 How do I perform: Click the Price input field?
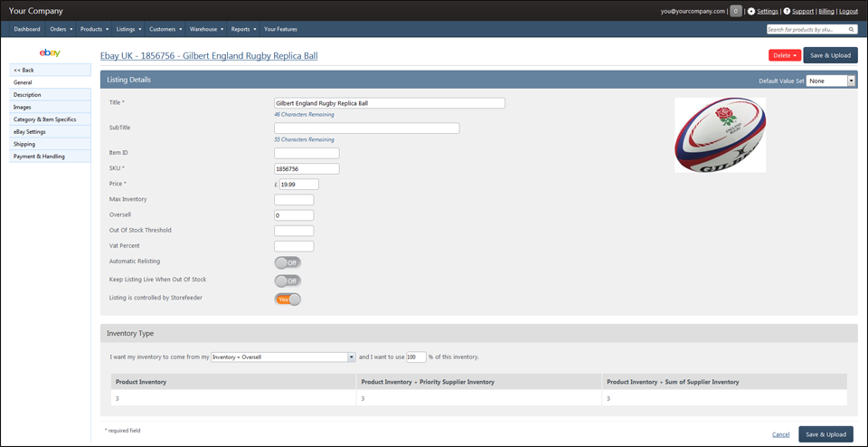(298, 185)
